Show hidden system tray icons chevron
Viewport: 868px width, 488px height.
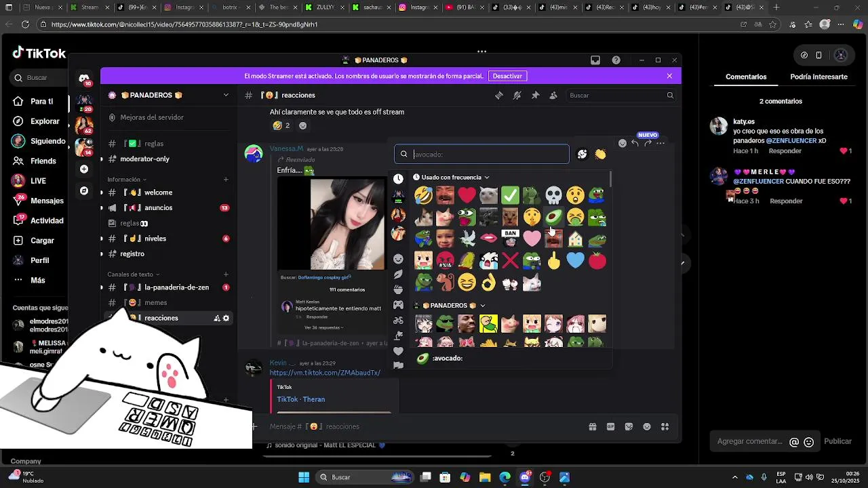(x=734, y=477)
